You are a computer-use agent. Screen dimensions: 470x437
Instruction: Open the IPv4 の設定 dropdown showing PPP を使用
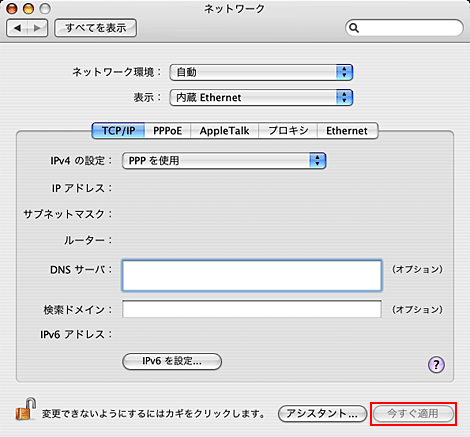click(224, 161)
